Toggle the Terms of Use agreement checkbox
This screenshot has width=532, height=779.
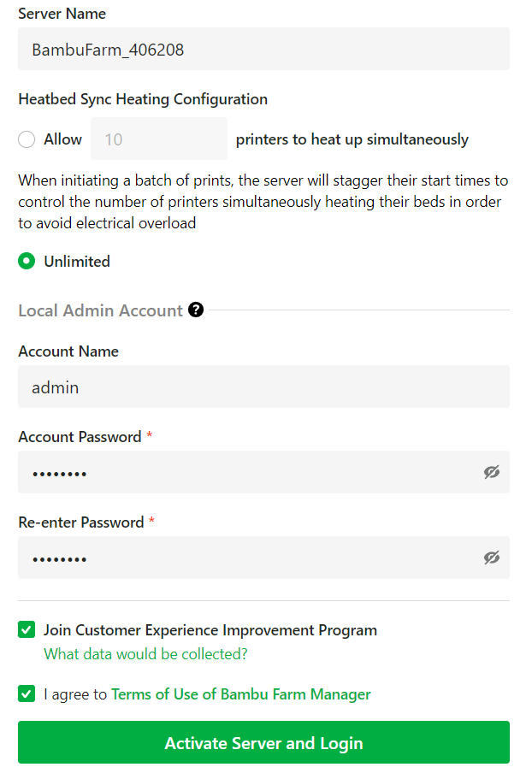27,694
